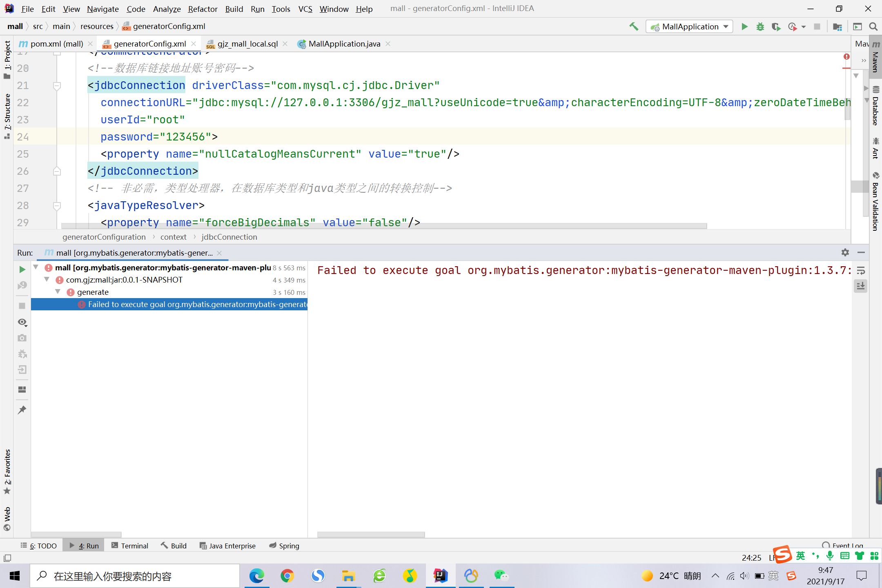Hide the Run panel with minimize dash
Image resolution: width=882 pixels, height=588 pixels.
click(x=861, y=253)
